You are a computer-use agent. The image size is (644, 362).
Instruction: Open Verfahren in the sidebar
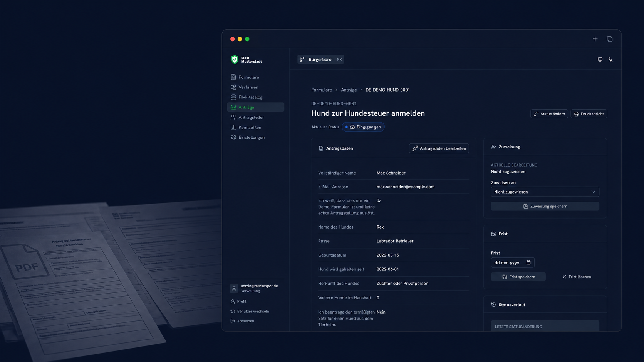pyautogui.click(x=255, y=87)
